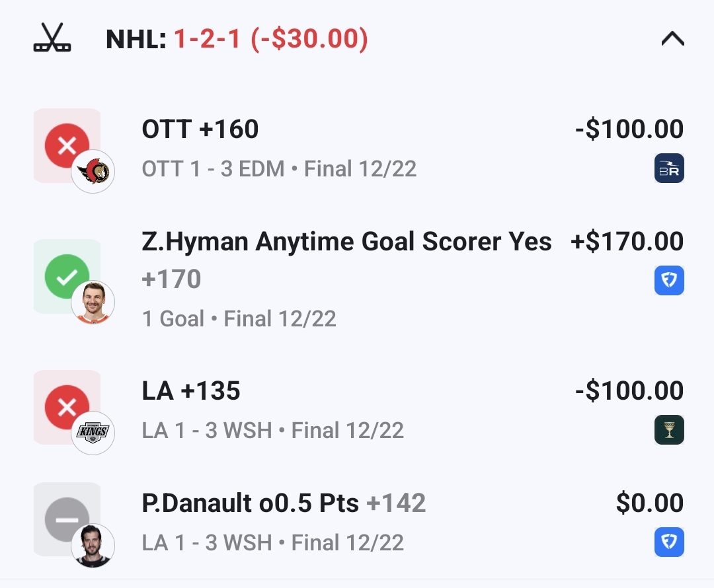Click the hockey sticks NHL icon
The image size is (714, 588).
[x=52, y=38]
